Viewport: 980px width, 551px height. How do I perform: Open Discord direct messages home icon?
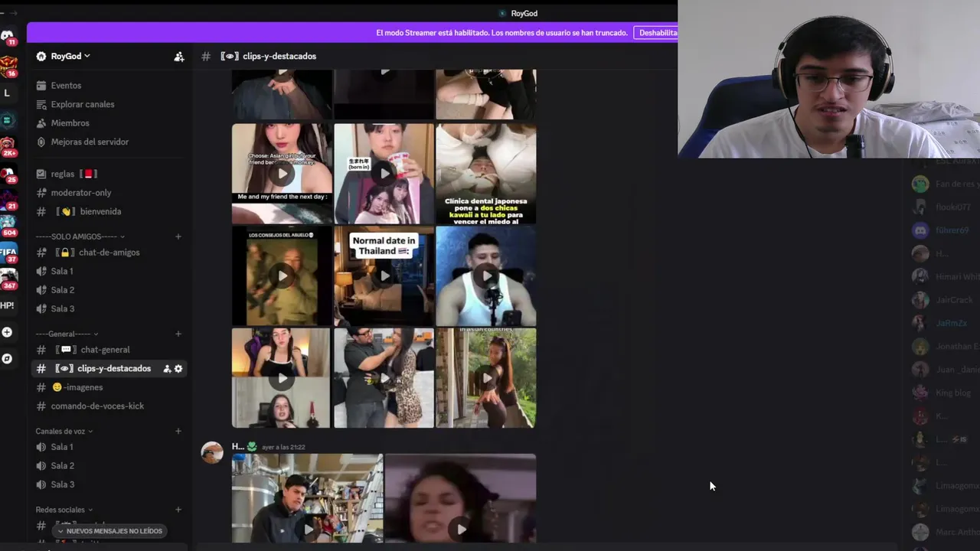tap(7, 36)
